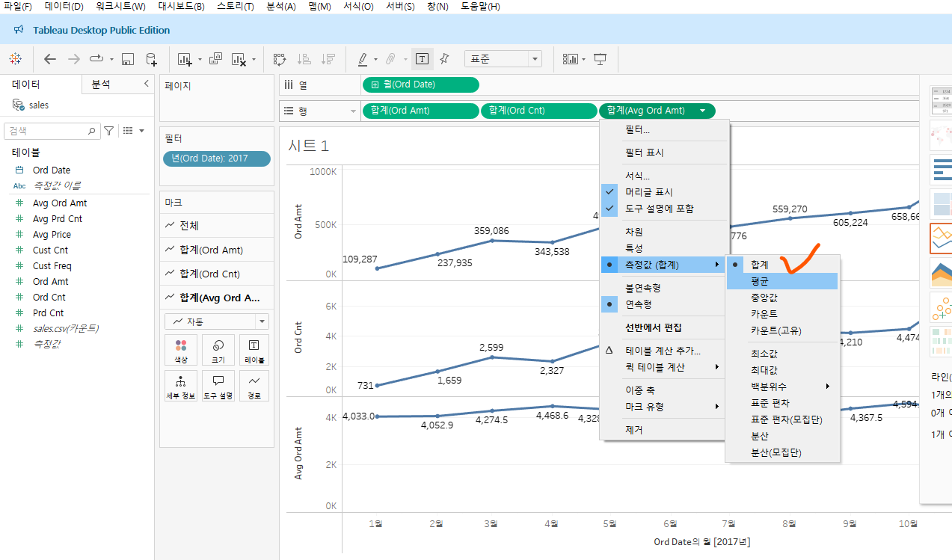The width and height of the screenshot is (952, 560).
Task: Click the Size card in Marks
Action: pos(218,351)
